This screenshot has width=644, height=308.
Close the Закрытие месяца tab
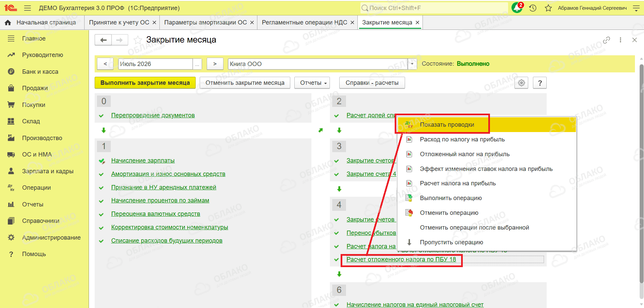(x=417, y=22)
